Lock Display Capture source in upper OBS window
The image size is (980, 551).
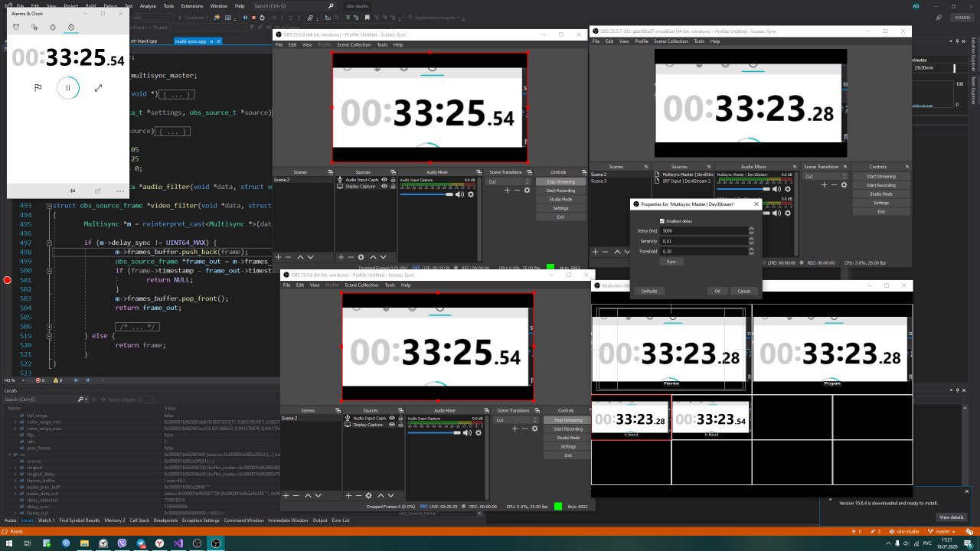point(392,186)
